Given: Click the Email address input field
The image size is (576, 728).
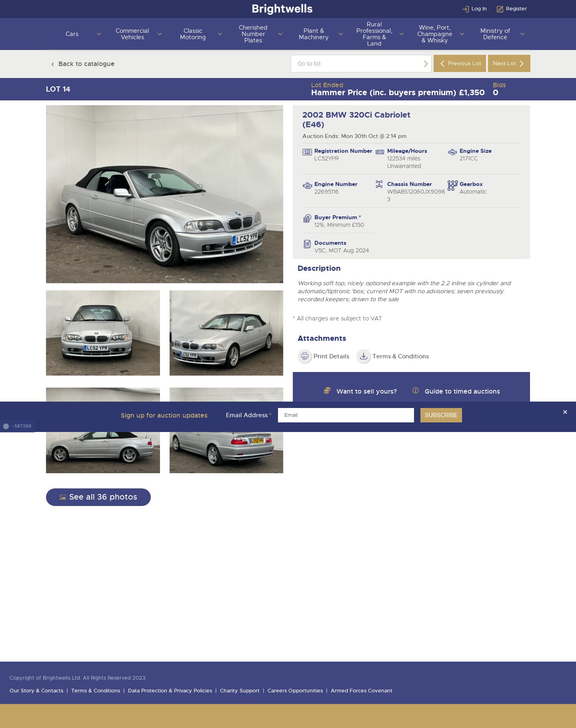Looking at the screenshot, I should click(346, 415).
